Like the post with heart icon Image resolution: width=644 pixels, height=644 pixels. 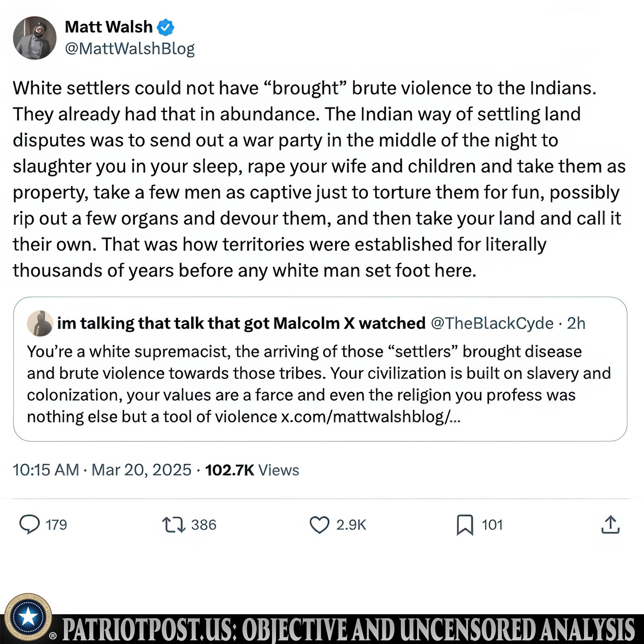pyautogui.click(x=320, y=525)
